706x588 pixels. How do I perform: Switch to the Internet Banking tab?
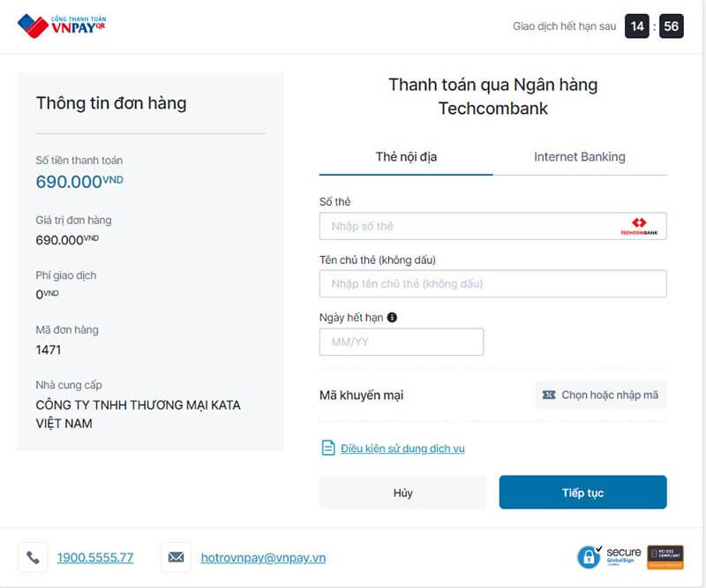[x=579, y=157]
